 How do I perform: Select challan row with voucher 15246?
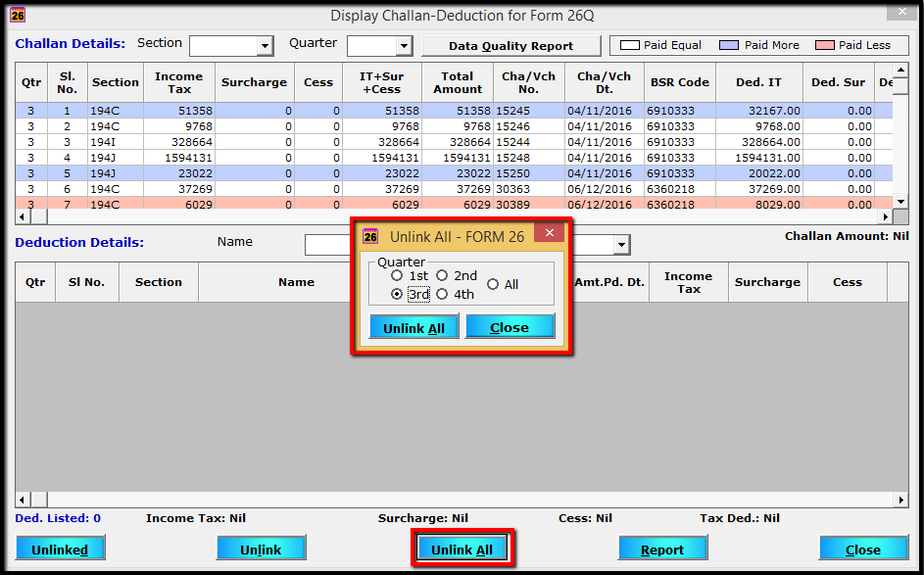(x=454, y=126)
